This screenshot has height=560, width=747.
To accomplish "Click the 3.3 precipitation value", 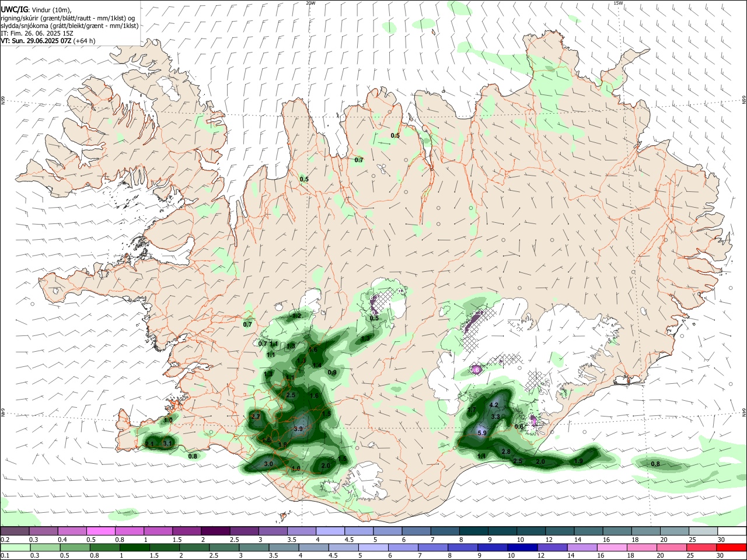I will (x=495, y=417).
